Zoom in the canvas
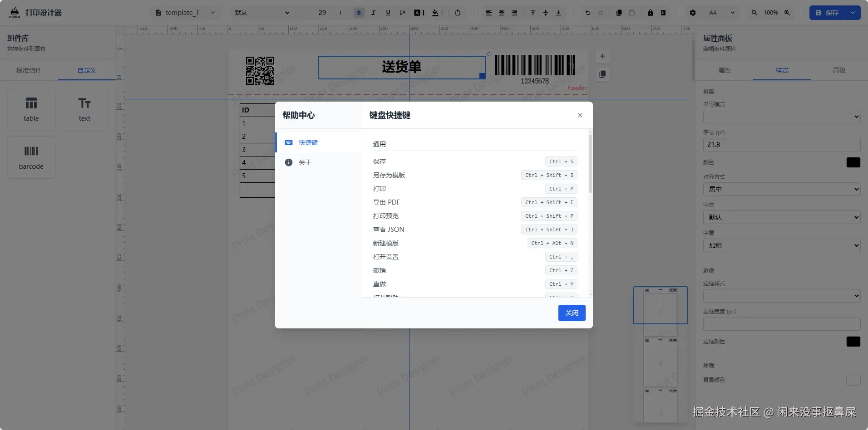The height and width of the screenshot is (430, 868). [x=787, y=13]
